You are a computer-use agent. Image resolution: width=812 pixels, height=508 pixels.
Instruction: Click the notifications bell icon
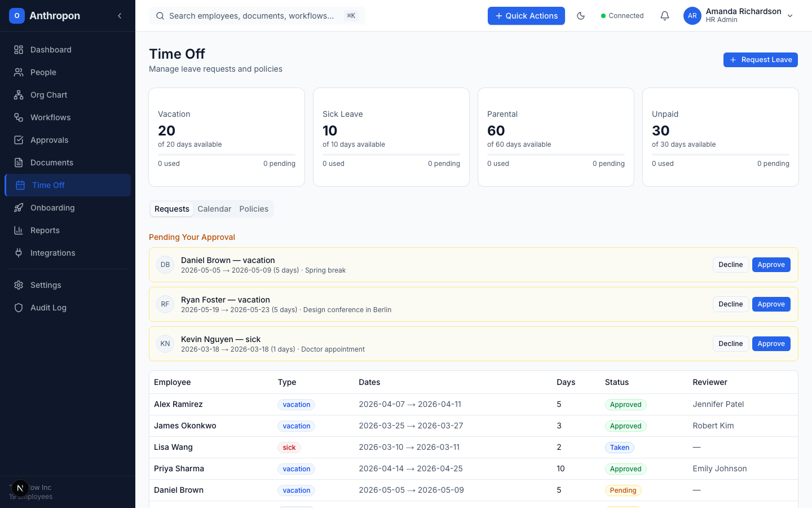[x=665, y=16]
